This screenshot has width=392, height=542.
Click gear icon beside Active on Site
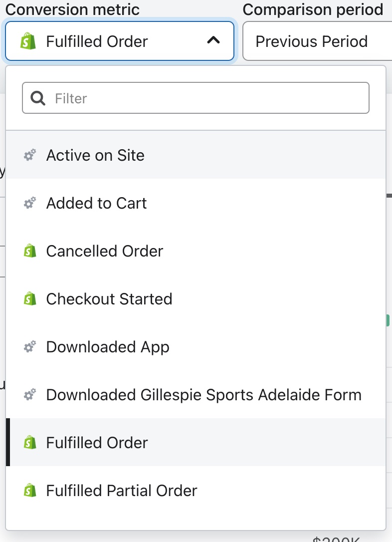click(x=30, y=155)
